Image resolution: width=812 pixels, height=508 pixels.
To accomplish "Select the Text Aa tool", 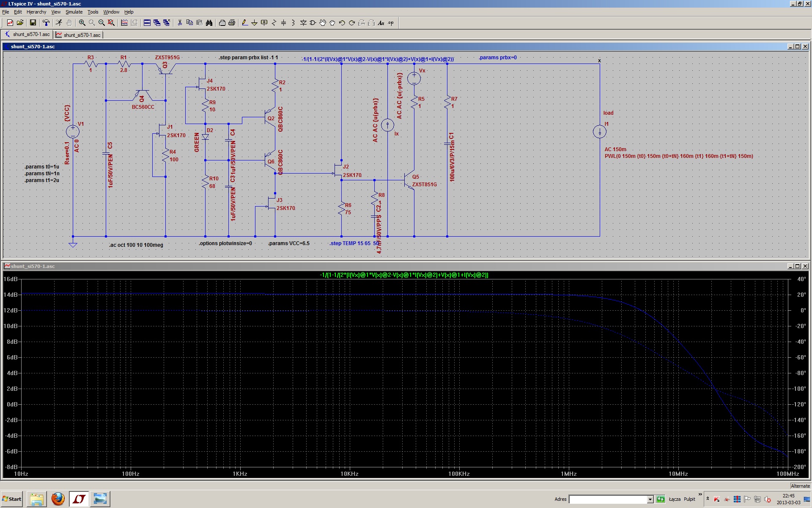I will [x=381, y=23].
